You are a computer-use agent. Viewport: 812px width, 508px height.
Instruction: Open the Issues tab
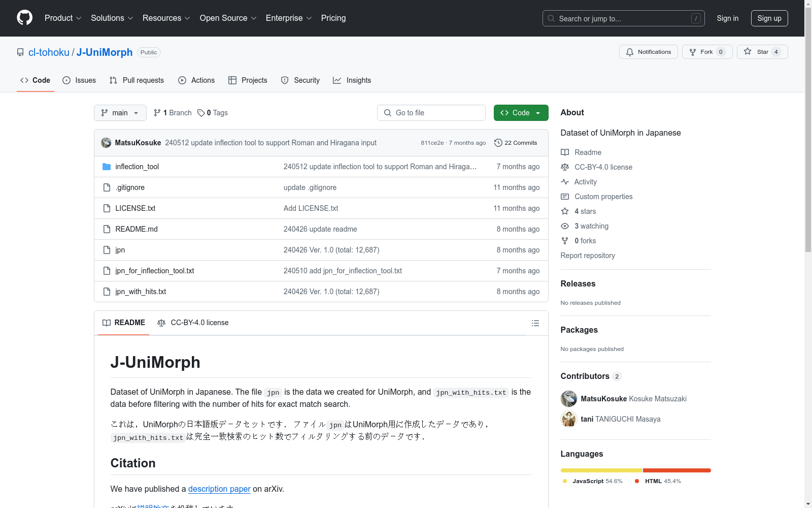tap(79, 80)
